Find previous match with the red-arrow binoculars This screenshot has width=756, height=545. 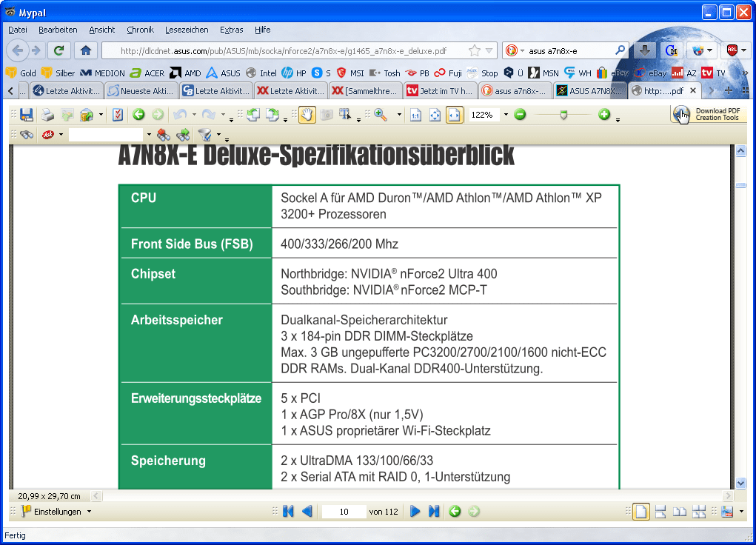(164, 135)
